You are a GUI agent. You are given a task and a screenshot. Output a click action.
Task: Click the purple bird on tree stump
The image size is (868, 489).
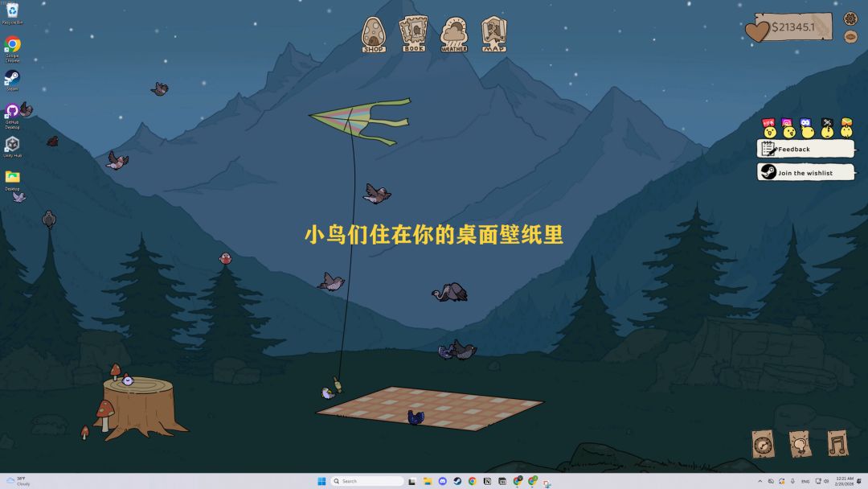pos(128,380)
